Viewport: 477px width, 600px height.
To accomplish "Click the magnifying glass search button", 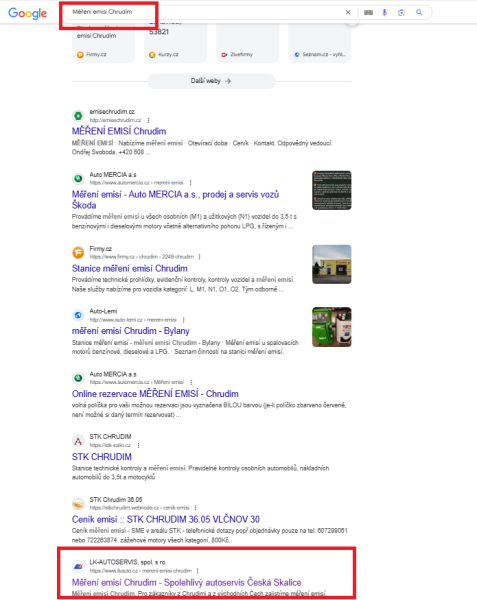I will click(x=419, y=12).
